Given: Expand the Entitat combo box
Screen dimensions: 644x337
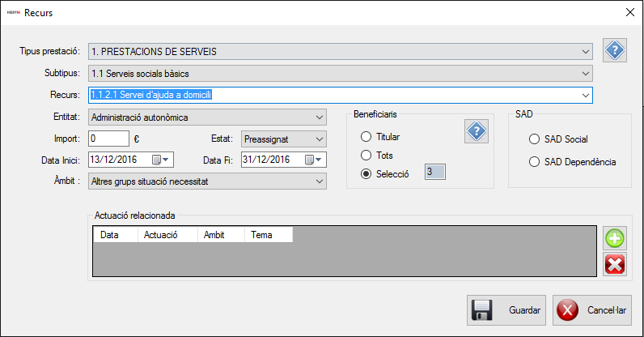Looking at the screenshot, I should pyautogui.click(x=318, y=118).
